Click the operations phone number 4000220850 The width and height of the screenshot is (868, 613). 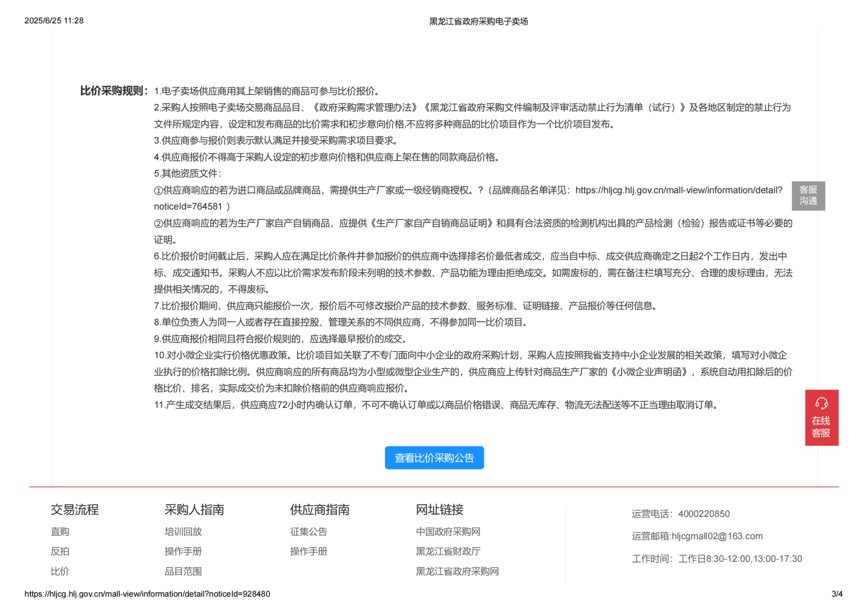tap(704, 514)
